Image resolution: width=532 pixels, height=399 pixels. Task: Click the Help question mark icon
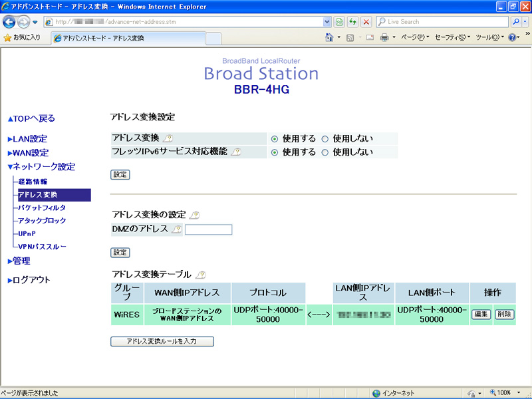click(512, 37)
